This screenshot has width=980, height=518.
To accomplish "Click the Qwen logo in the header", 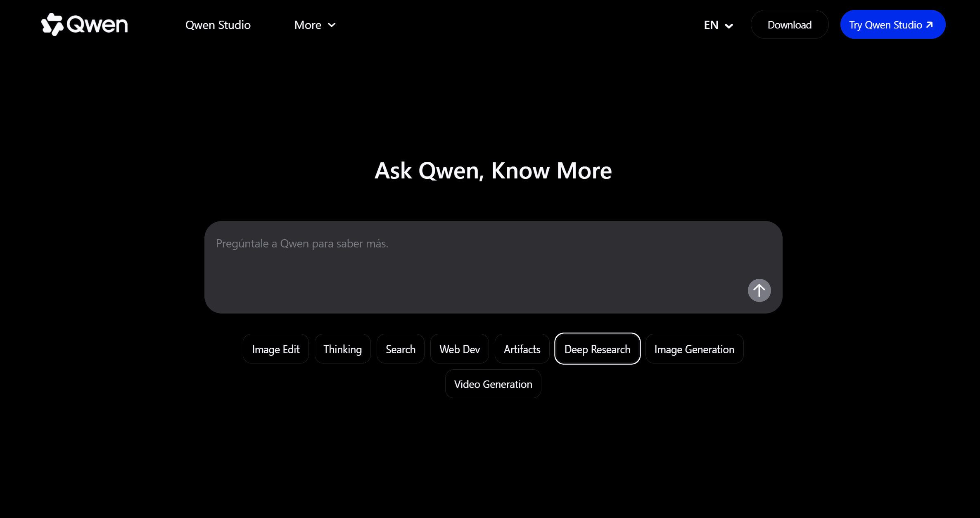I will pos(85,24).
